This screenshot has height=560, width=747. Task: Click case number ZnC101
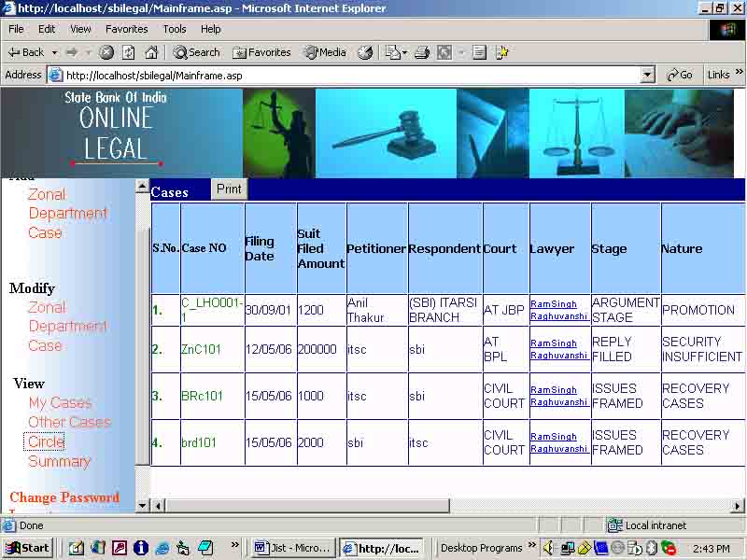[201, 349]
